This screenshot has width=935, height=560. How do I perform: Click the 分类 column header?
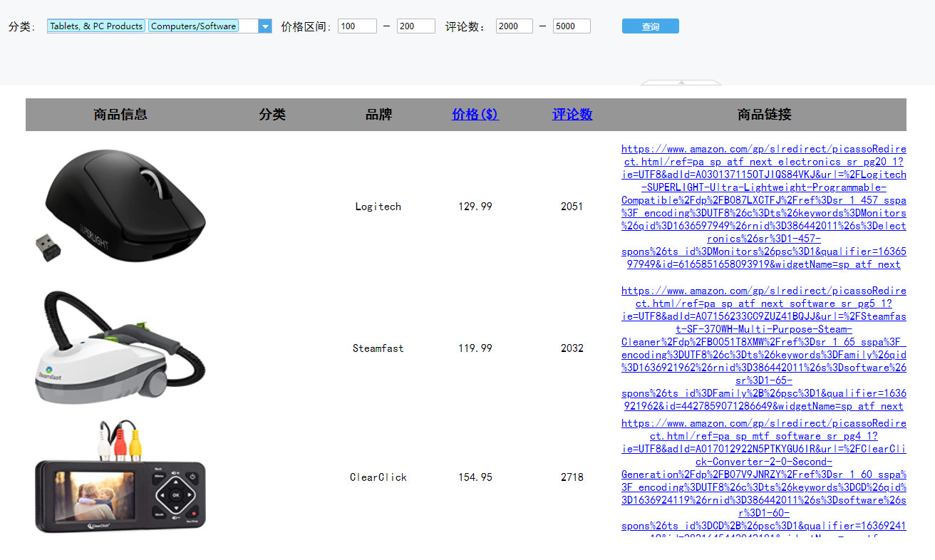pos(272,114)
